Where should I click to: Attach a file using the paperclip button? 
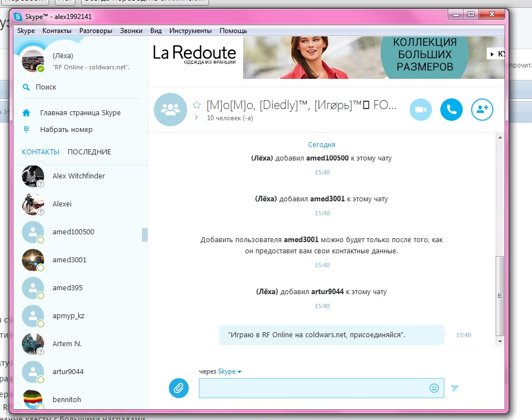tap(179, 388)
